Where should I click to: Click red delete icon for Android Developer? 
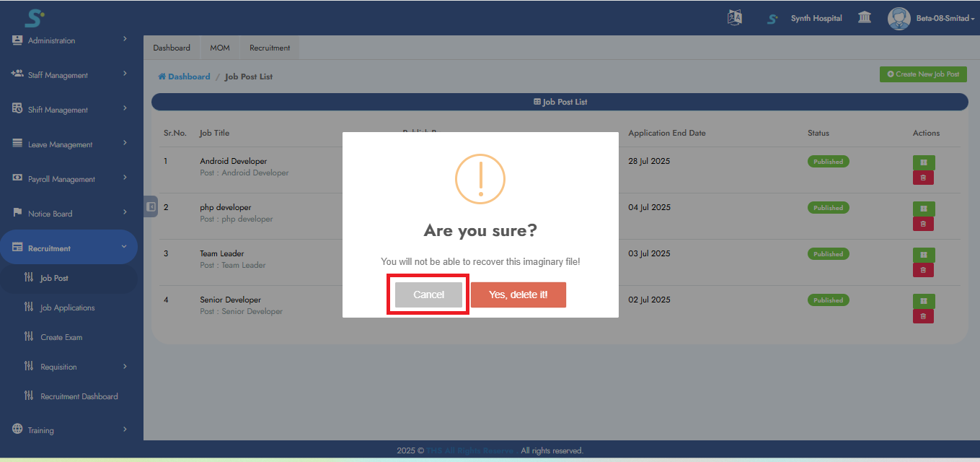click(x=923, y=178)
